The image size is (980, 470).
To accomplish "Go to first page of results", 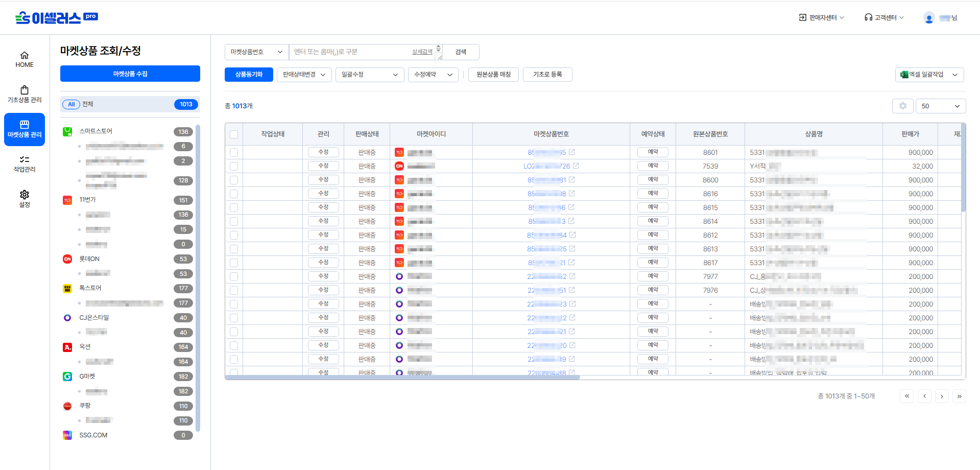I will click(x=906, y=396).
